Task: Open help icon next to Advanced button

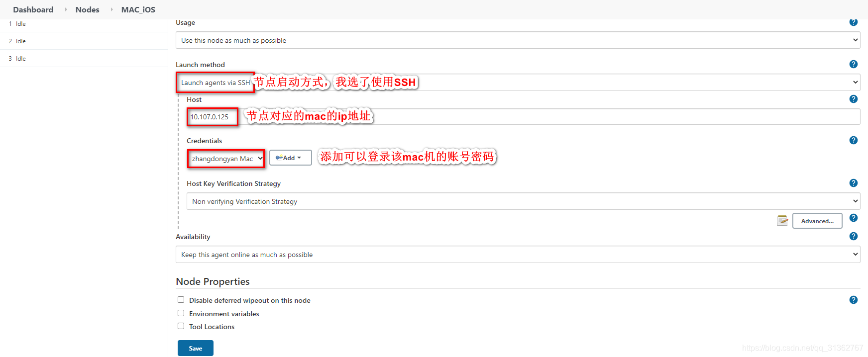Action: pos(853,218)
